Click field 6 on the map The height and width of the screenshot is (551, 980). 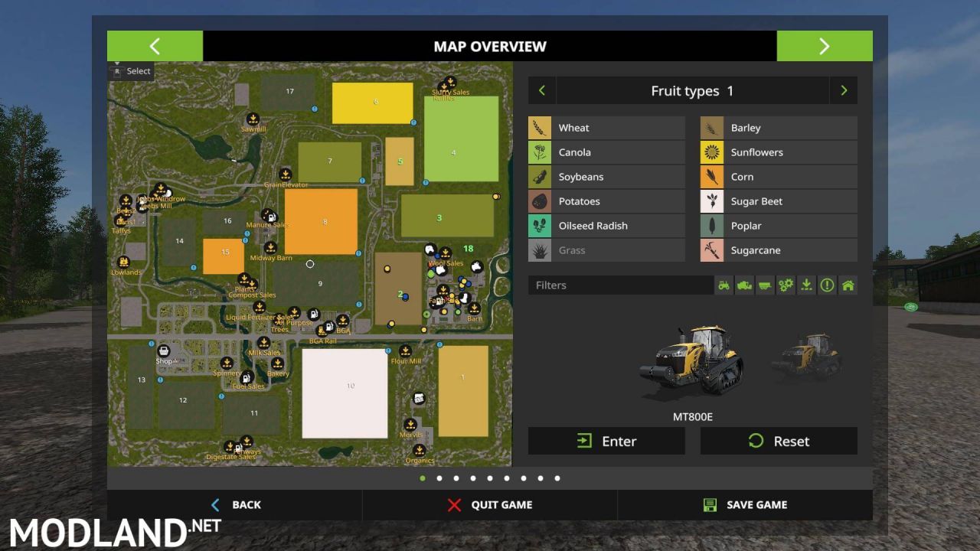coord(372,103)
